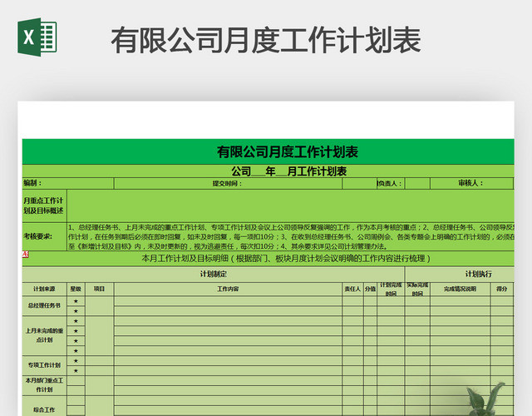Select the dark green banner title in the sheet
The image size is (532, 416).
pyautogui.click(x=268, y=151)
